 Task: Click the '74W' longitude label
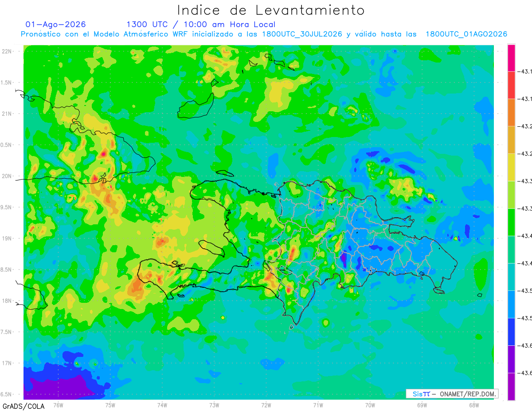pos(162,405)
